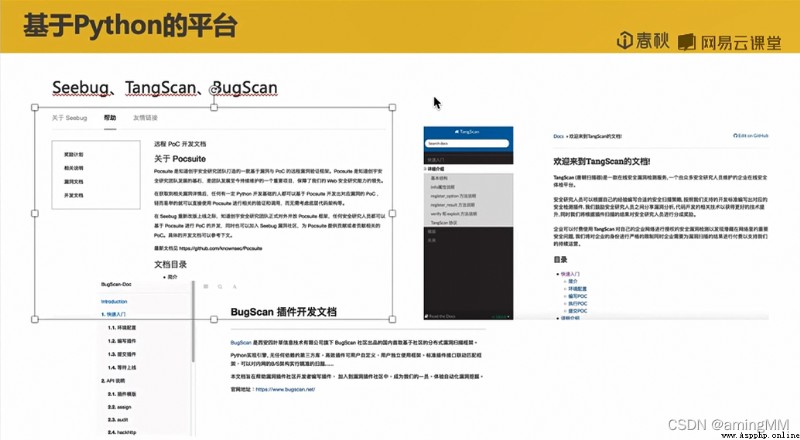Click the BugScan-Doc sidebar title
Viewport: 800px width, 440px height.
pos(115,284)
